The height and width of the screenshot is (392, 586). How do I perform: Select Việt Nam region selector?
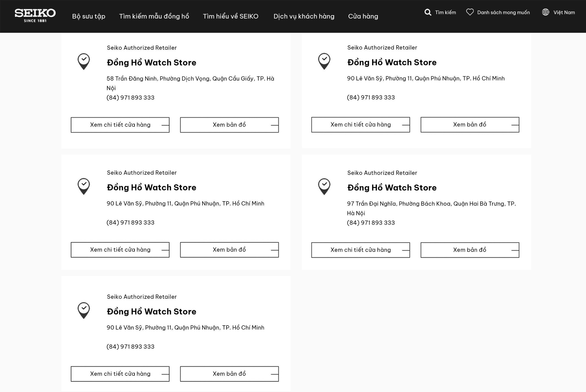click(564, 12)
